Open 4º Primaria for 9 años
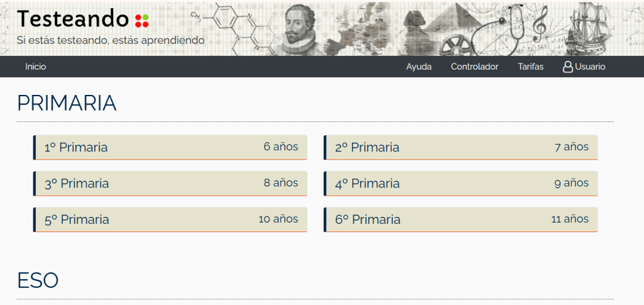644x305 pixels. click(461, 184)
